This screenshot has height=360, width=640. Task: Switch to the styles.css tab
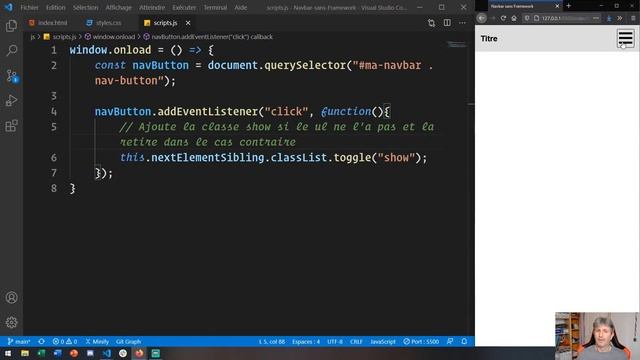pos(104,23)
